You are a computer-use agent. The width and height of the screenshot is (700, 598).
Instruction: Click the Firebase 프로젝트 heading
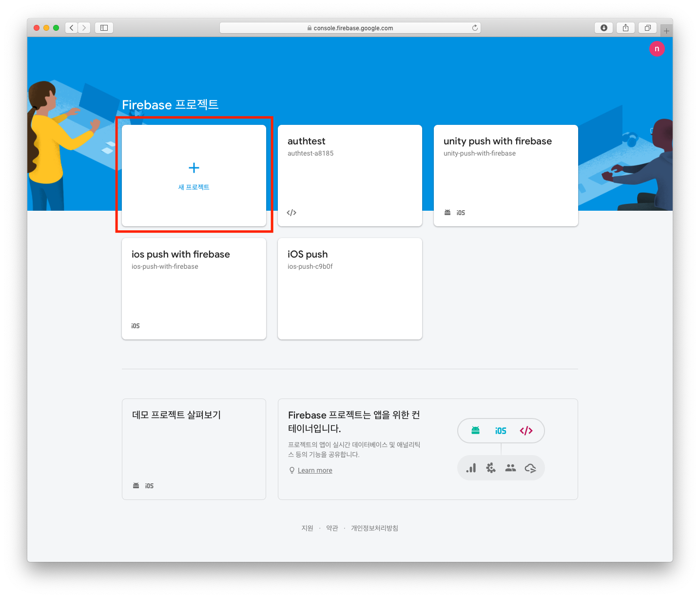[170, 105]
